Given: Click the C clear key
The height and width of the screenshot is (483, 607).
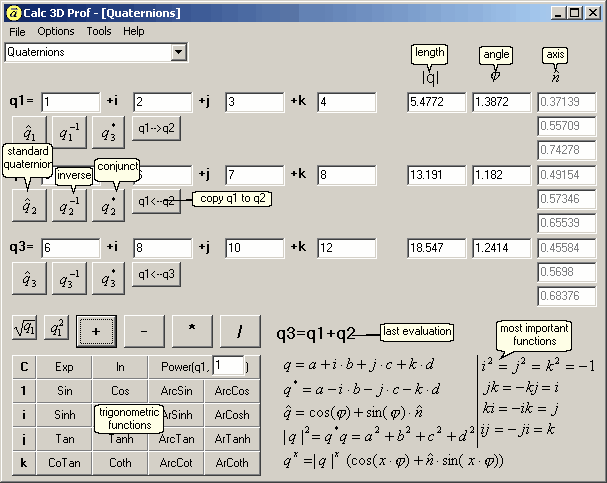Looking at the screenshot, I should (24, 367).
